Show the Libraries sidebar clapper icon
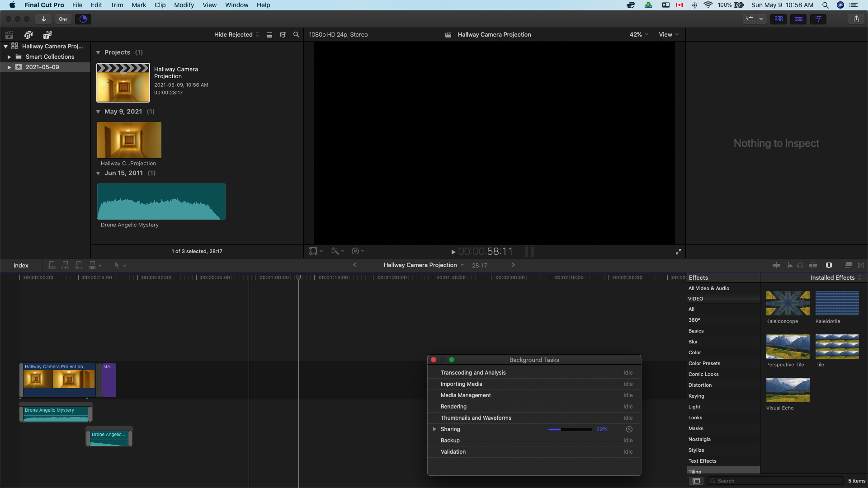The width and height of the screenshot is (868, 488). pyautogui.click(x=9, y=35)
